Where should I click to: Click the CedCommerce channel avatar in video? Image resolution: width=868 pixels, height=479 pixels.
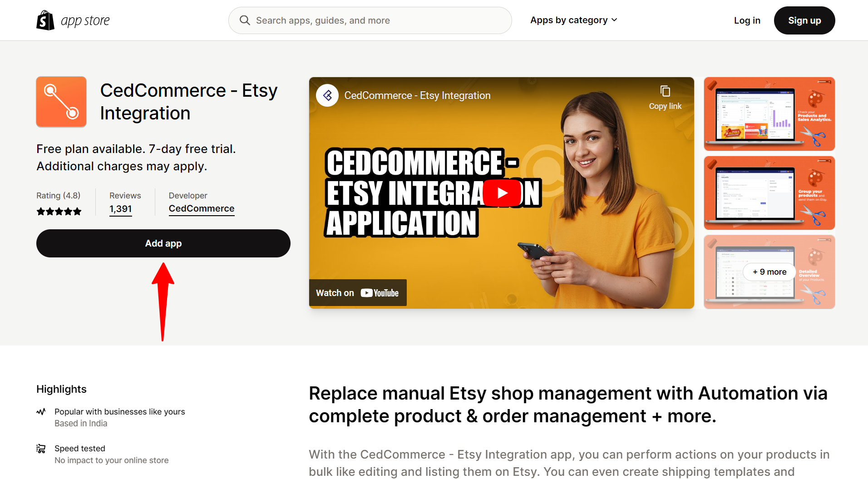(327, 95)
